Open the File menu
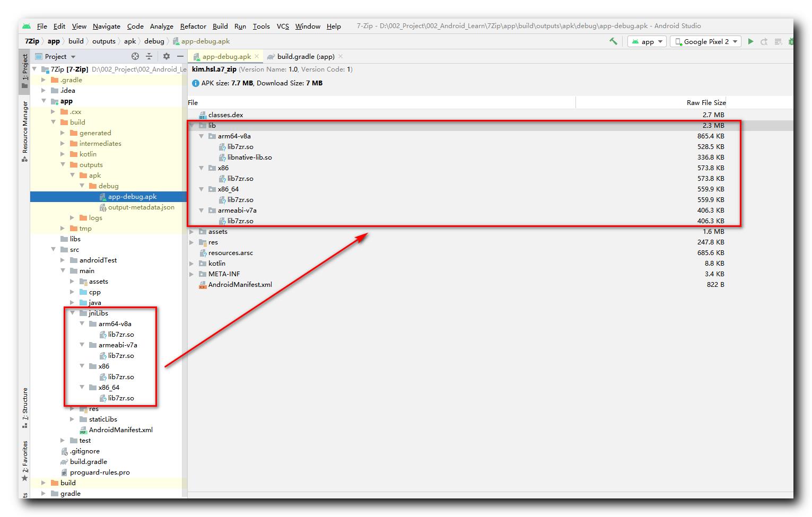This screenshot has width=812, height=517. (x=42, y=26)
